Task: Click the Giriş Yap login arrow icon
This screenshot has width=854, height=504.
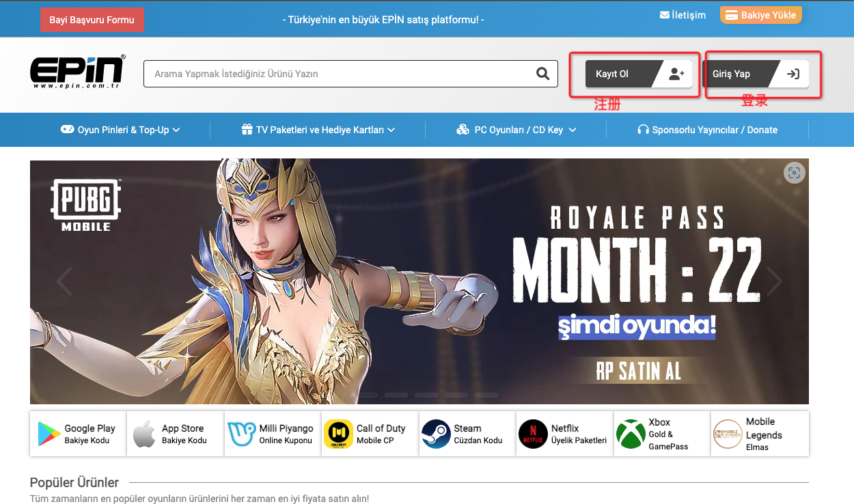Action: point(793,74)
